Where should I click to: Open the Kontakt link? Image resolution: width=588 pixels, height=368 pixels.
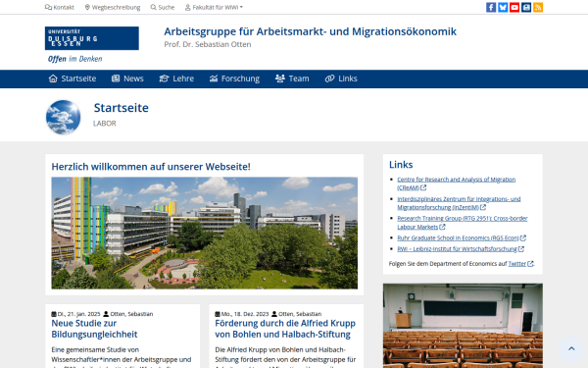[59, 7]
